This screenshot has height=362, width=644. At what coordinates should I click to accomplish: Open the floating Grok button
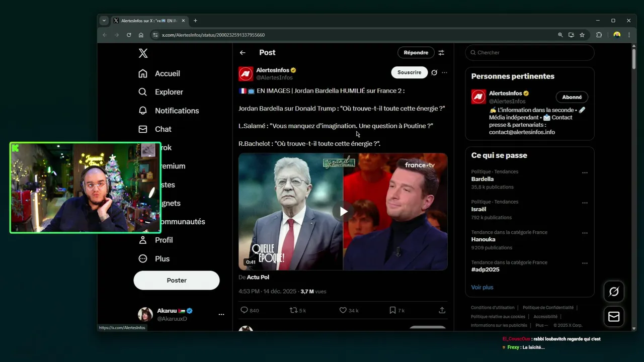614,292
